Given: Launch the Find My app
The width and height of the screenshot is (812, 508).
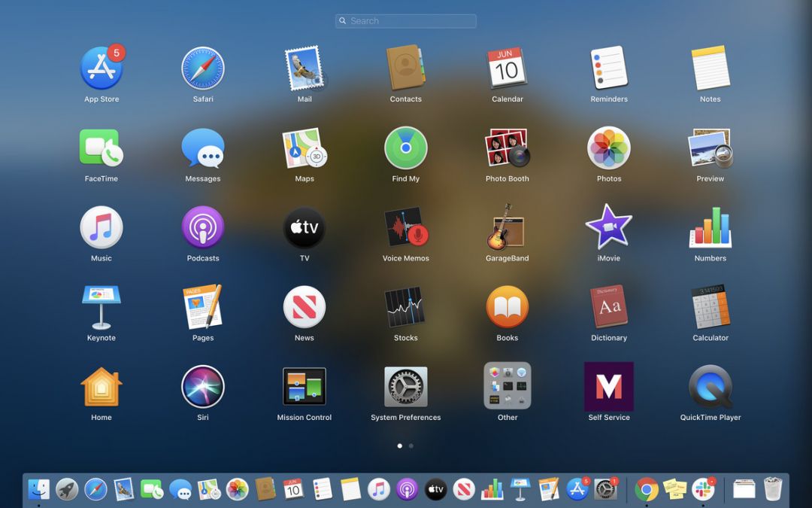Looking at the screenshot, I should pos(406,148).
